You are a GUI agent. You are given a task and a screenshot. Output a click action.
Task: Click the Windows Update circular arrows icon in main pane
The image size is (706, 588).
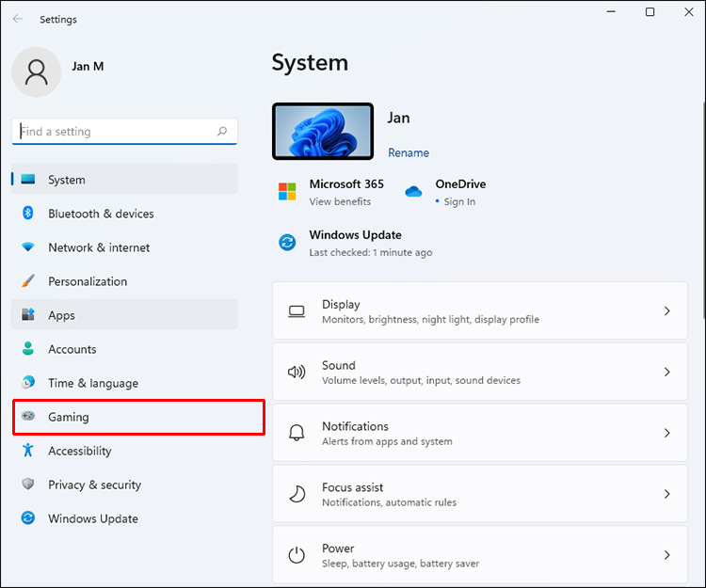(287, 243)
